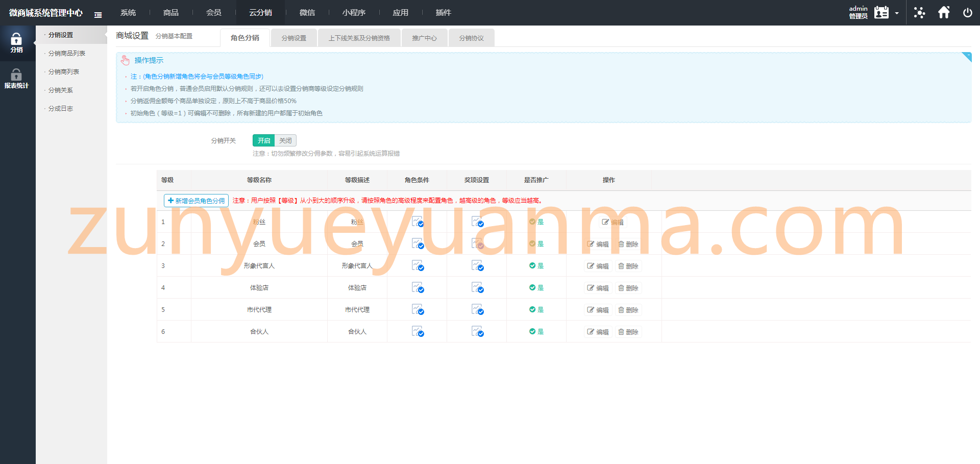Open the 商品 top menu

[171, 13]
